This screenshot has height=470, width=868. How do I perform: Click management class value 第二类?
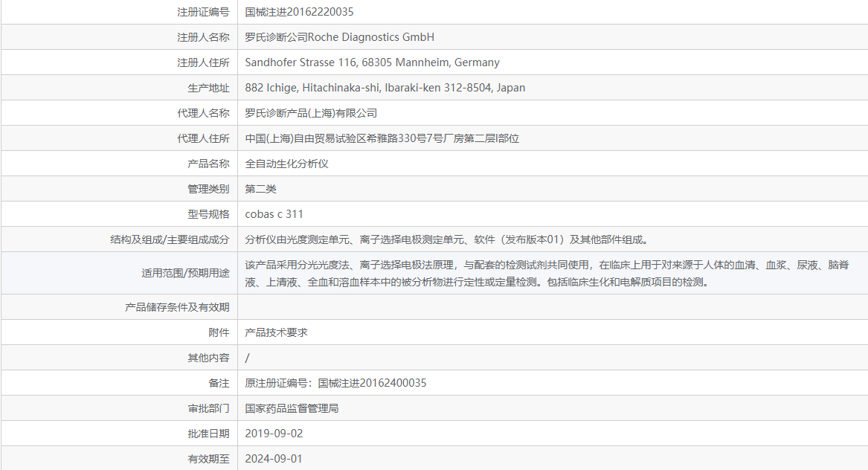(x=261, y=189)
